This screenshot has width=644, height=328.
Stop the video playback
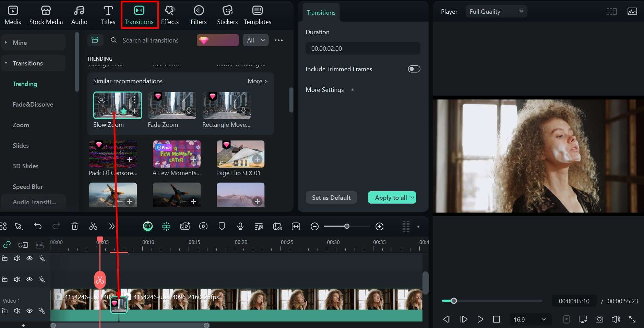(x=496, y=319)
